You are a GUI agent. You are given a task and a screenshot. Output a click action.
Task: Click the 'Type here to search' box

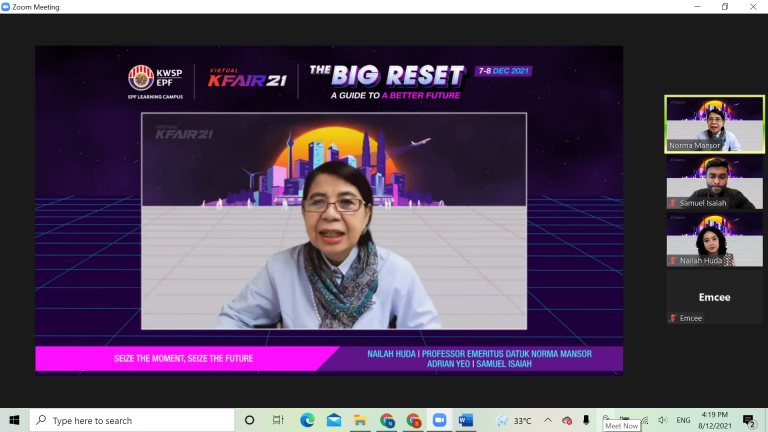(132, 420)
